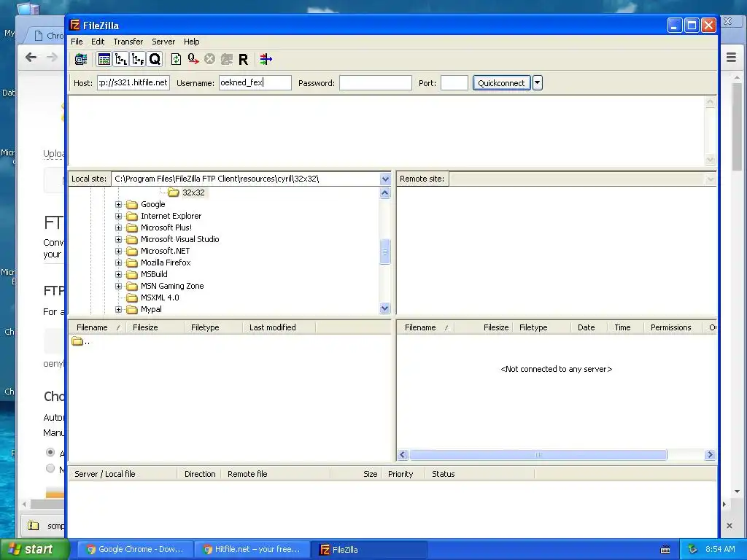The width and height of the screenshot is (747, 560).
Task: Sort local files by Last modified
Action: 279,327
